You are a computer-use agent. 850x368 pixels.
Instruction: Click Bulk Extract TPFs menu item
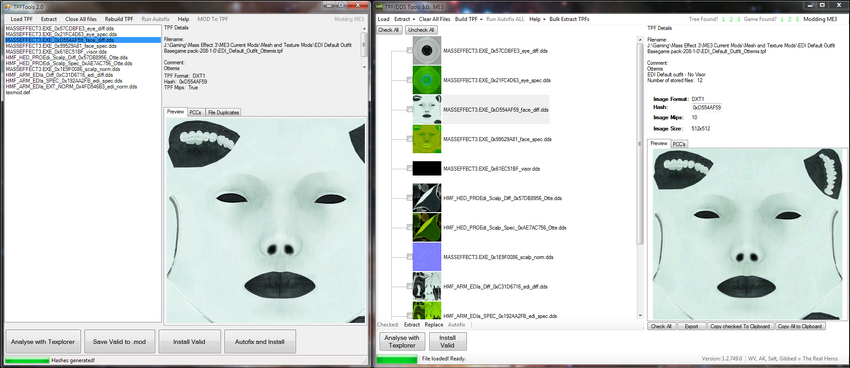(x=569, y=19)
